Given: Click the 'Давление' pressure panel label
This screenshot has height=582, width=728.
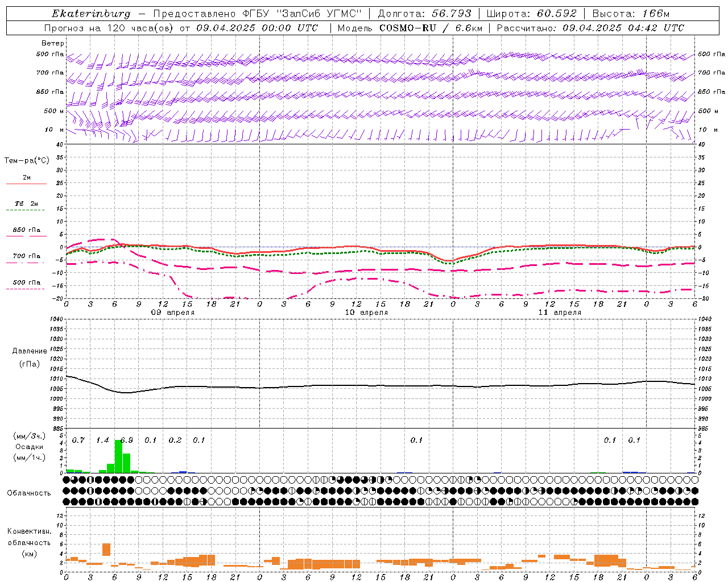Looking at the screenshot, I should (x=30, y=351).
